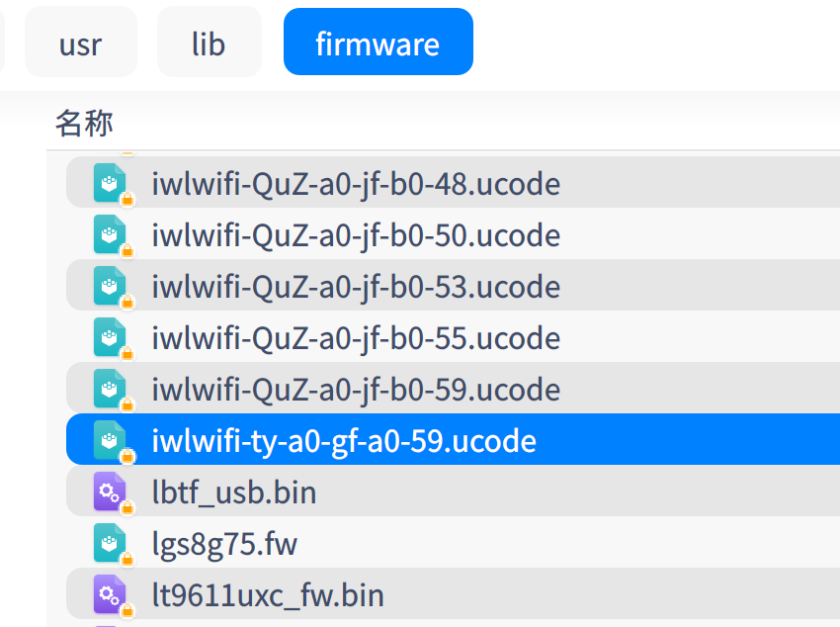840x627 pixels.
Task: Click the iwlwifi-QuZ-a0-jf-b0-50.ucode file icon
Action: (110, 234)
